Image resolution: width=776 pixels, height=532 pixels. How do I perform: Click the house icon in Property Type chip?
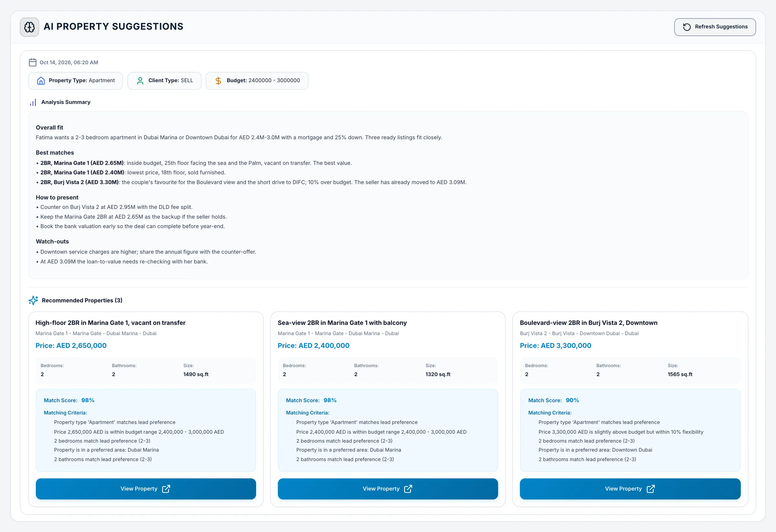click(41, 81)
